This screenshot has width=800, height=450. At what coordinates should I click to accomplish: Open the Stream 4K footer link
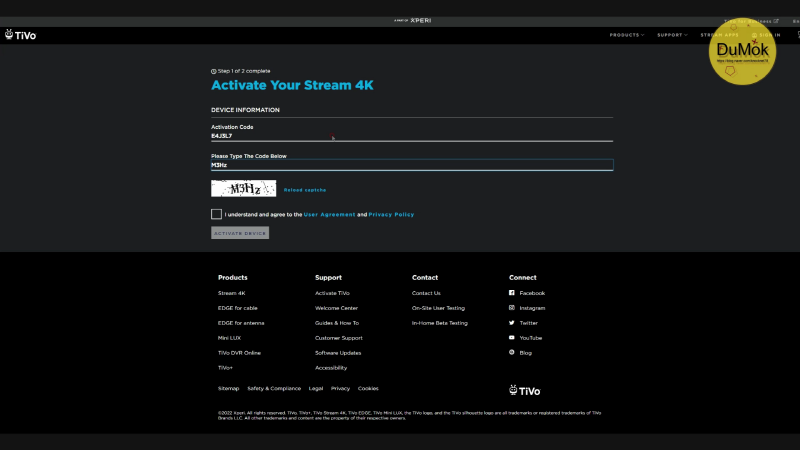tap(232, 293)
